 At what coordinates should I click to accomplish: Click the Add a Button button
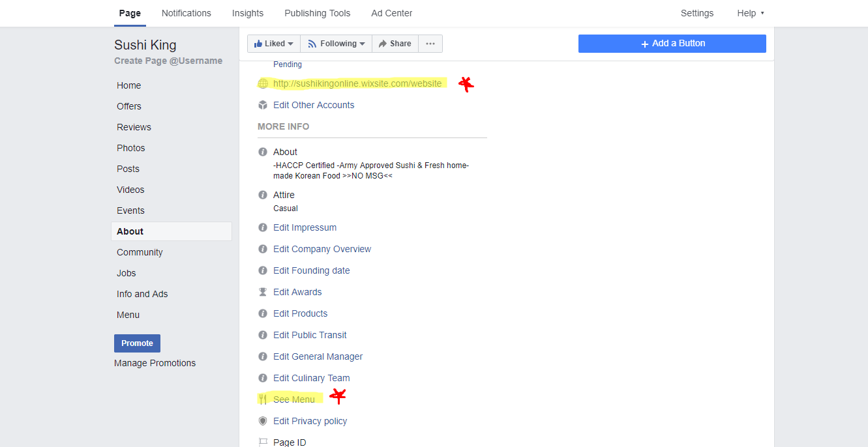coord(672,44)
